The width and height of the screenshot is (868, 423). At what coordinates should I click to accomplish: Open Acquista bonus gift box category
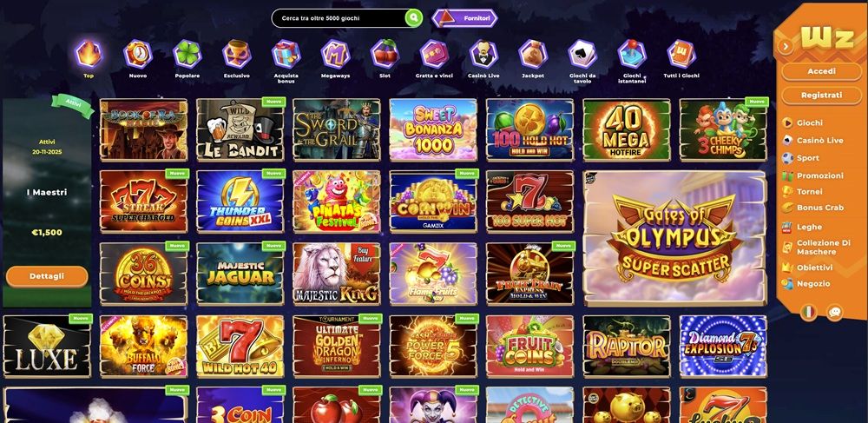(286, 54)
